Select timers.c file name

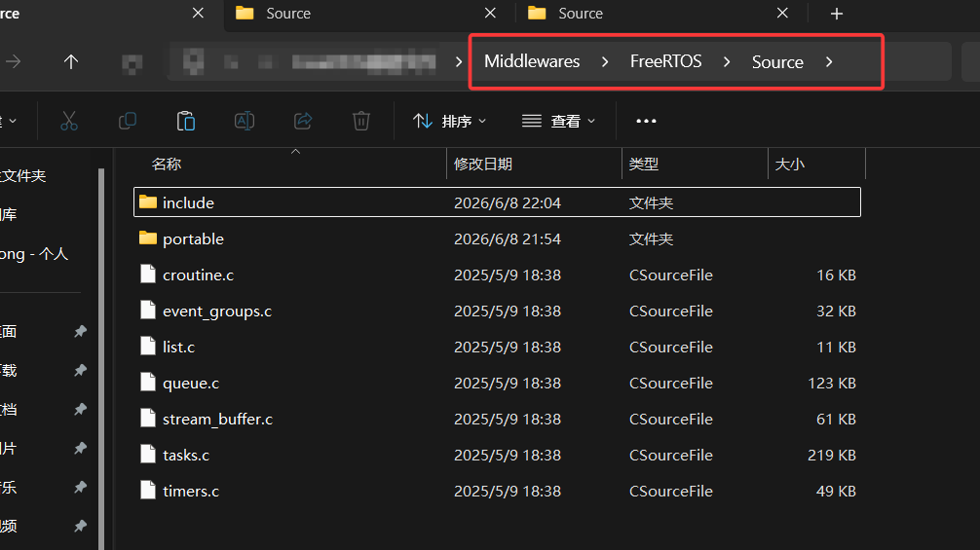(x=191, y=492)
